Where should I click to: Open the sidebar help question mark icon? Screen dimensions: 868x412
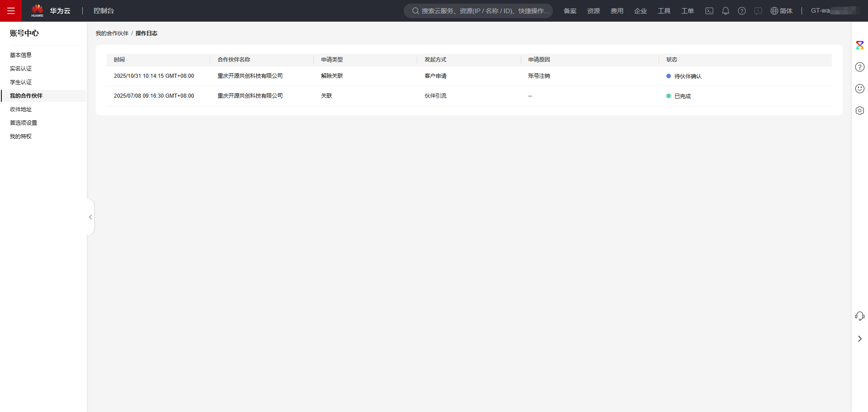pyautogui.click(x=860, y=67)
